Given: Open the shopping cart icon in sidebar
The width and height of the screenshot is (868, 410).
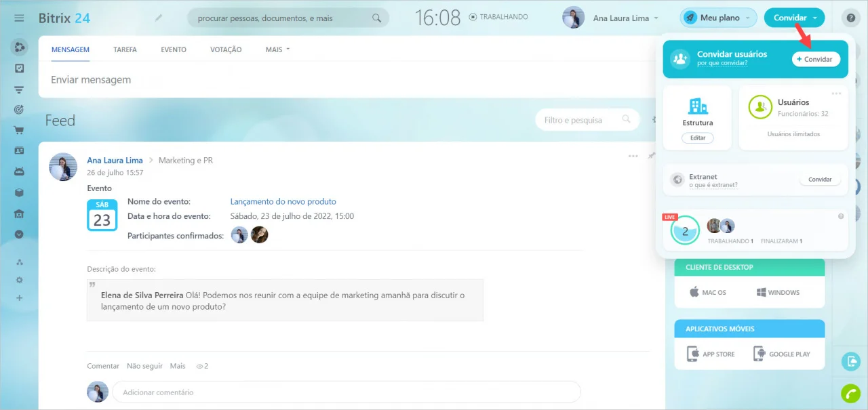Looking at the screenshot, I should [19, 130].
